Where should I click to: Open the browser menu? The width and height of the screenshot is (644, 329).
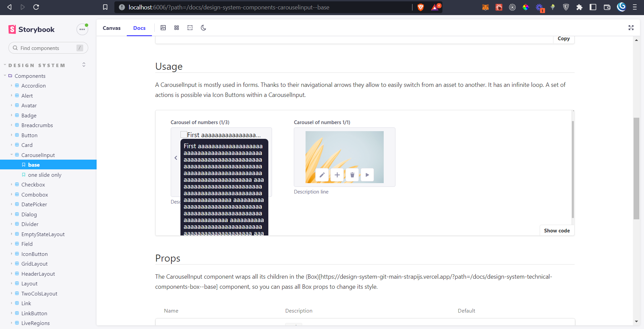[635, 7]
